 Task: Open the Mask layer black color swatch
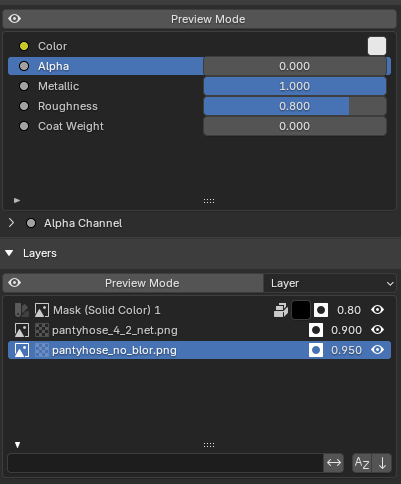coord(301,310)
